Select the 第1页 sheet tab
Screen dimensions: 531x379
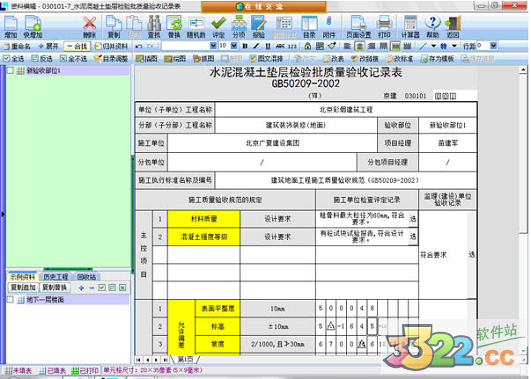[x=185, y=359]
